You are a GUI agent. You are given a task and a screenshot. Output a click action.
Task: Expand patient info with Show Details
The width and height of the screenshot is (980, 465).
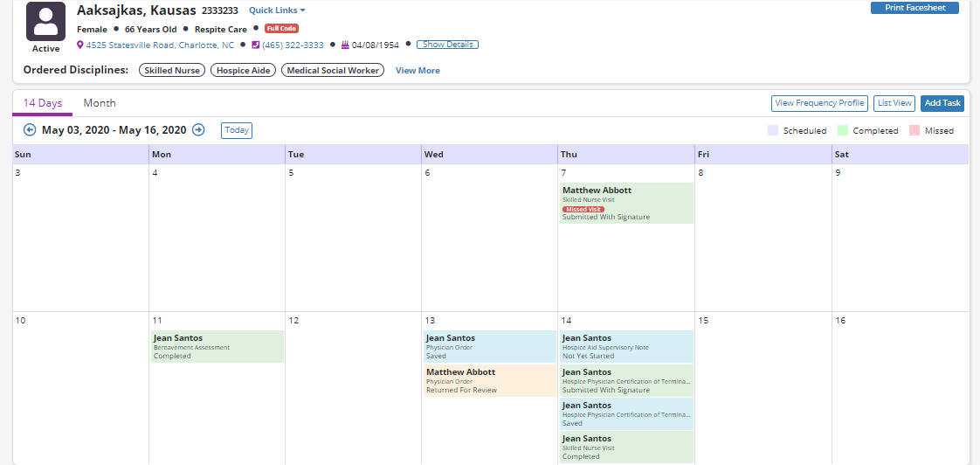coord(447,45)
